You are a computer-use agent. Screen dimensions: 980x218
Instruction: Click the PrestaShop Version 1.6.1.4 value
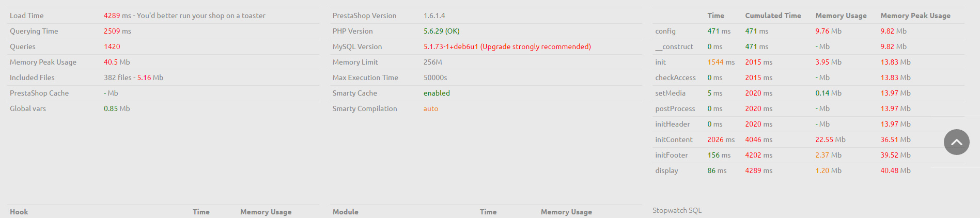tap(434, 15)
